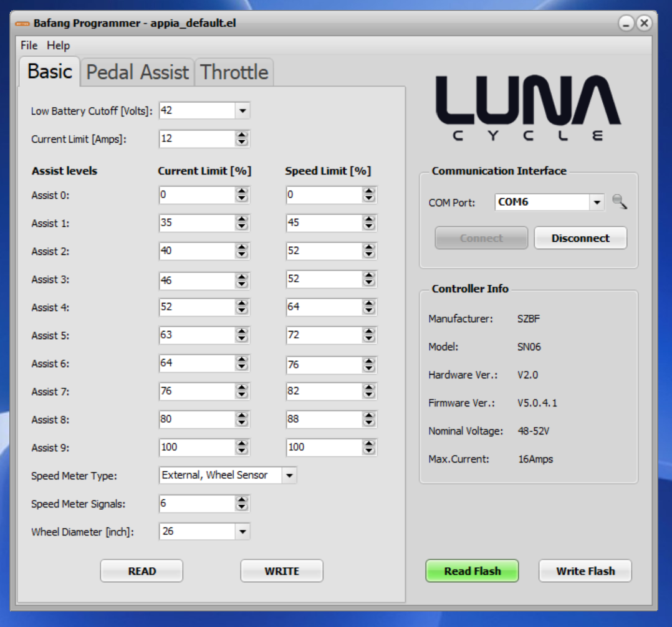Click the Assist 8 speed limit stepper
This screenshot has width=672, height=627.
pos(369,419)
